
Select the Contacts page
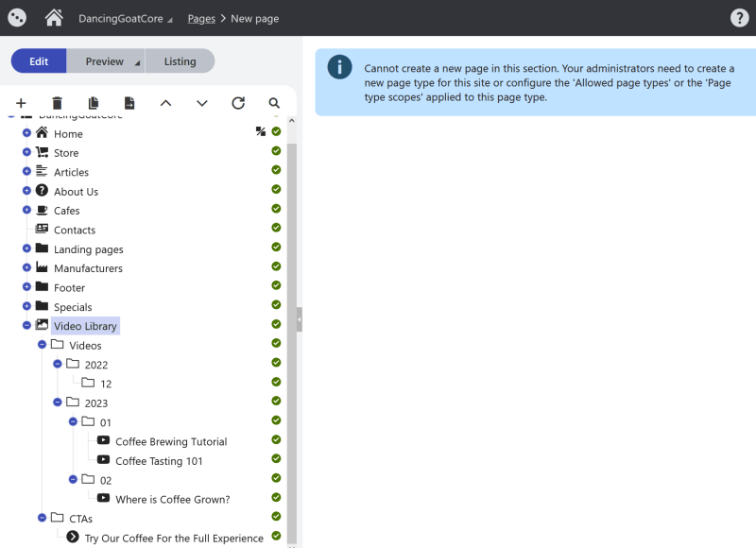(75, 230)
